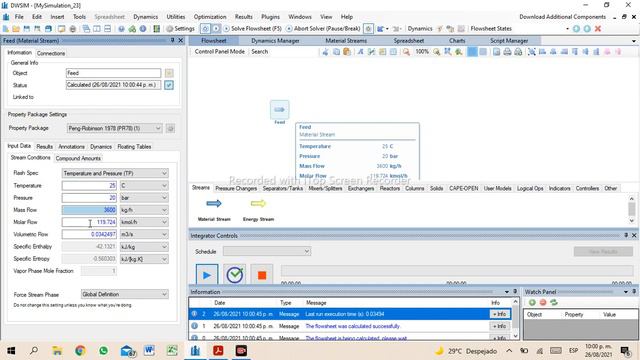
Task: Click the clock checkmark integrator button
Action: [x=235, y=275]
